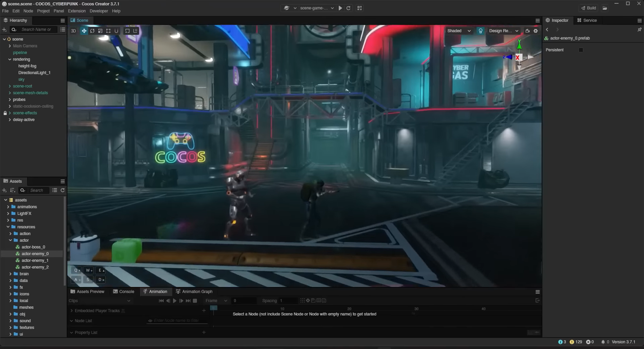Image resolution: width=644 pixels, height=349 pixels.
Task: Click the animation timeline playhead marker
Action: click(214, 308)
